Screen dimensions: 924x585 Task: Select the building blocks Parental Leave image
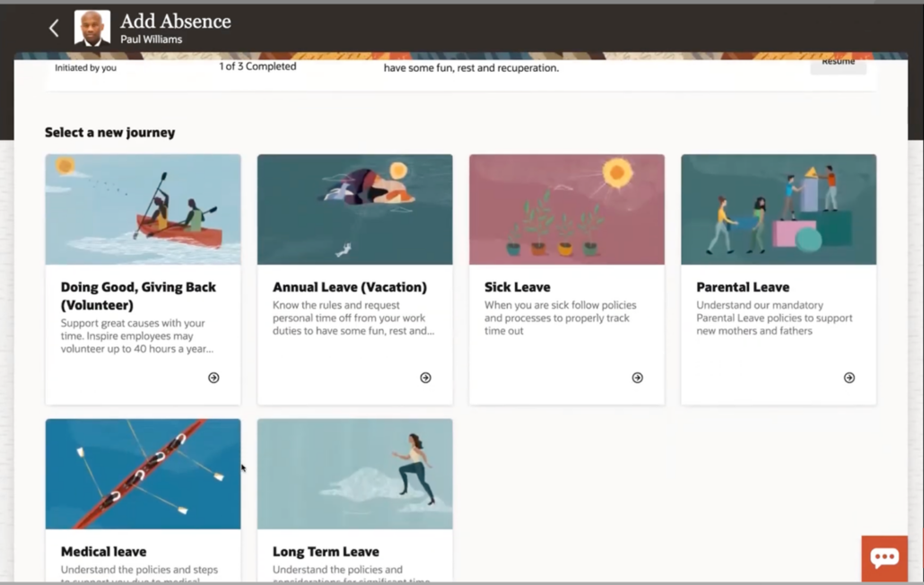click(x=779, y=209)
